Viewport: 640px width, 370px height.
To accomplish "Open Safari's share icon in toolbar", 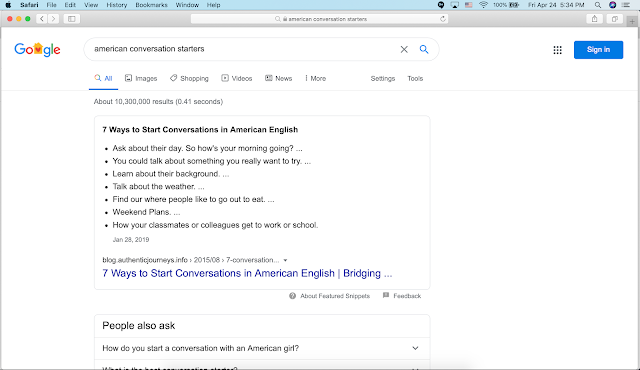I will (595, 19).
